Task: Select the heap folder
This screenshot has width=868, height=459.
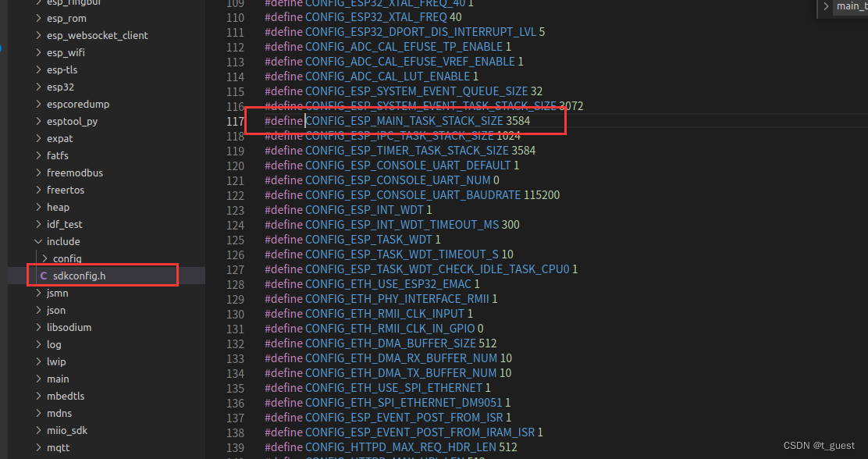Action: [58, 207]
